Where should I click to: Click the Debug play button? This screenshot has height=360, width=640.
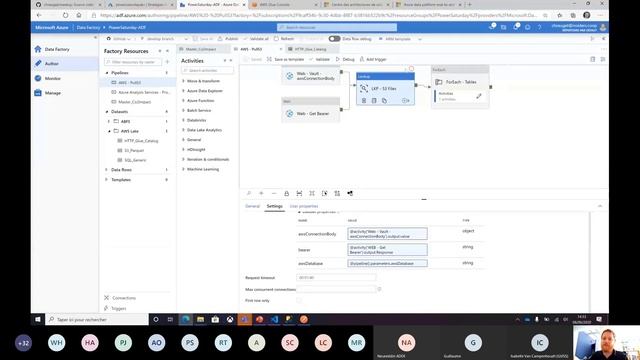(345, 59)
